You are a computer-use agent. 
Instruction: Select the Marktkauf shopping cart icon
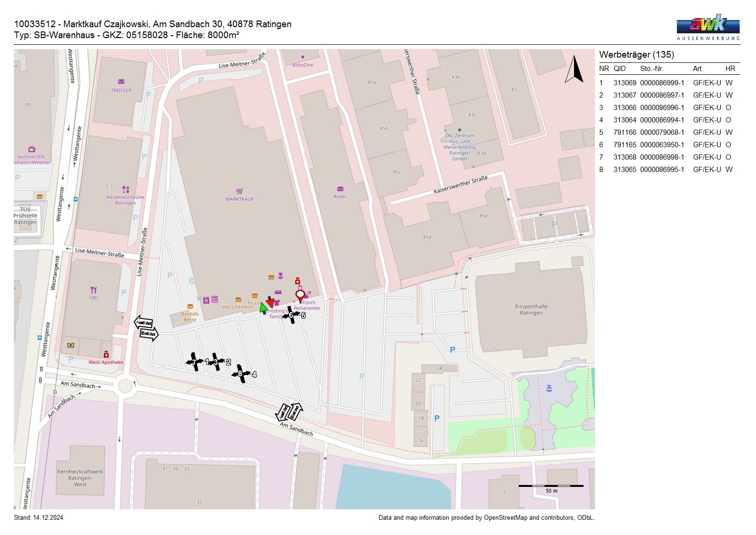click(x=240, y=192)
